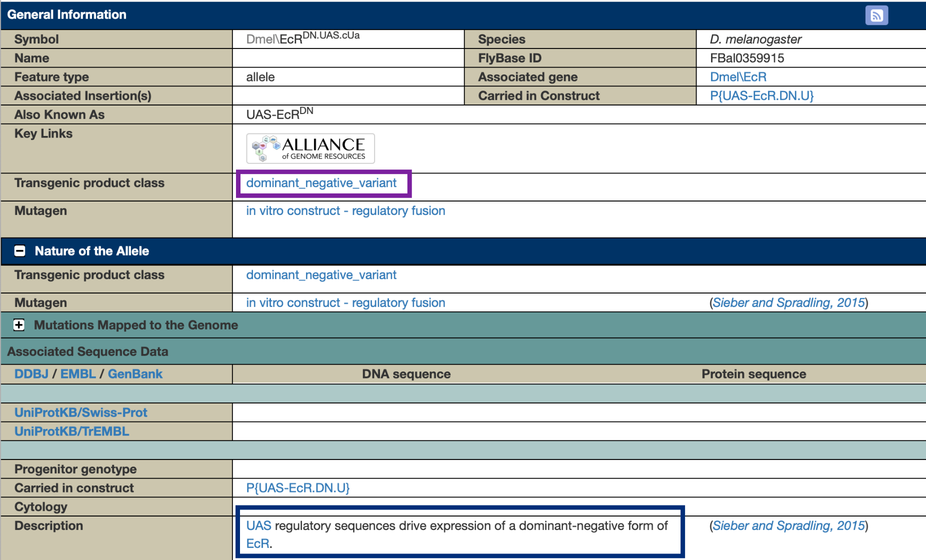Screen dimensions: 926x560
Task: Open the Dmel\EcR associated gene link
Action: click(x=738, y=77)
